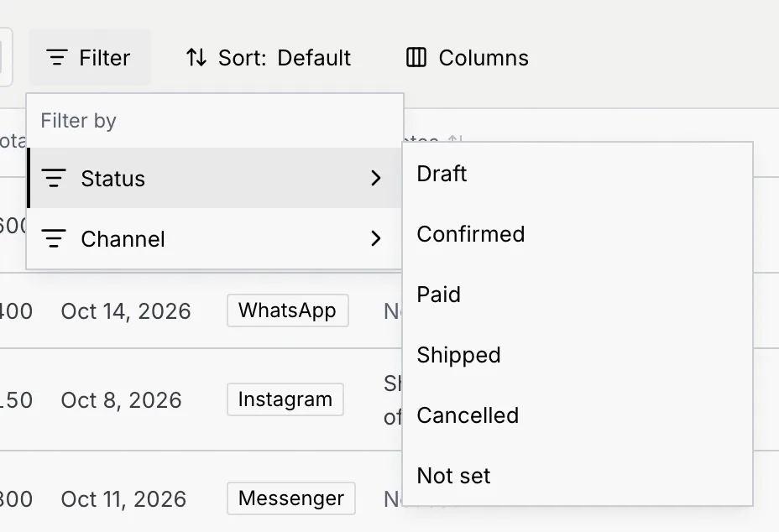Select Channel in Filter by menu
The image size is (779, 532).
tap(215, 239)
